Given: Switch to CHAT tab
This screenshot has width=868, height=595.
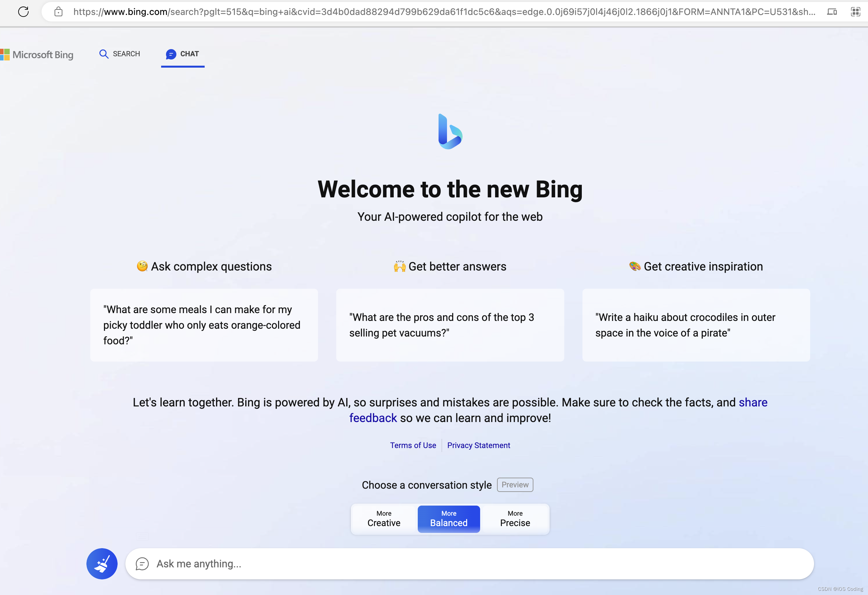Looking at the screenshot, I should tap(183, 54).
